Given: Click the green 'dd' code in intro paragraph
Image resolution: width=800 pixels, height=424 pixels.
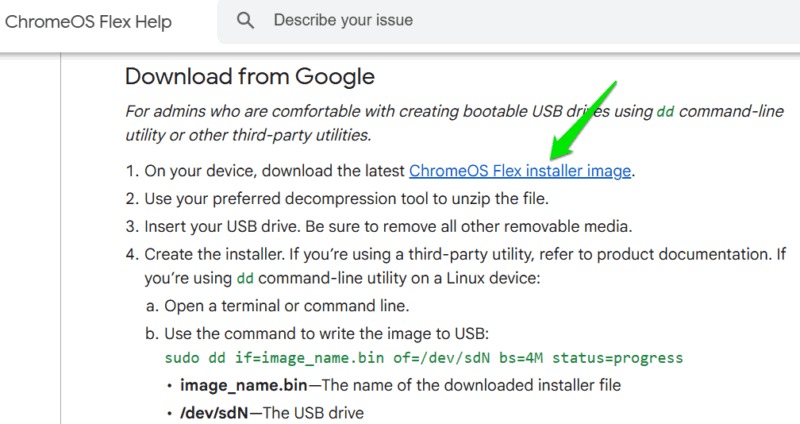Looking at the screenshot, I should pyautogui.click(x=664, y=112).
